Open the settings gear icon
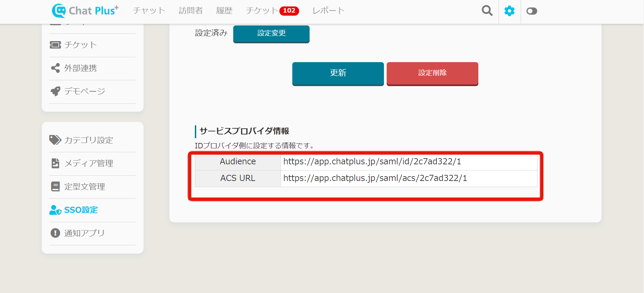This screenshot has width=644, height=293. [x=509, y=11]
